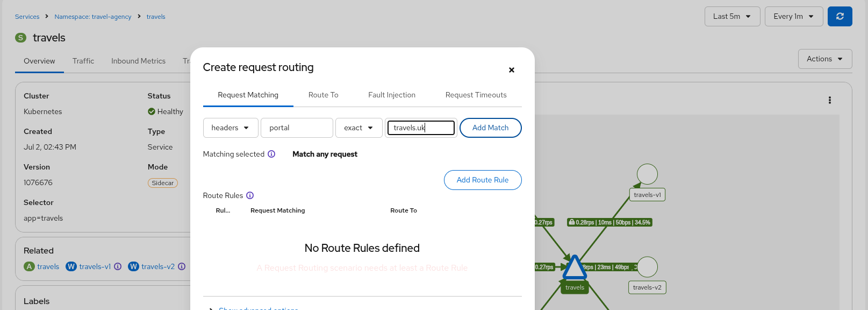Image resolution: width=868 pixels, height=310 pixels.
Task: Open the Inbound Metrics tab
Action: 138,61
